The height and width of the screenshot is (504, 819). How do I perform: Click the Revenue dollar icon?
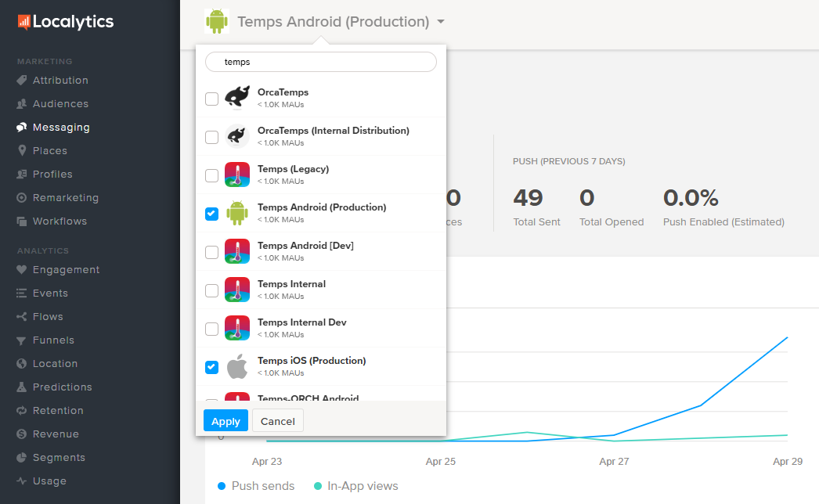point(22,434)
